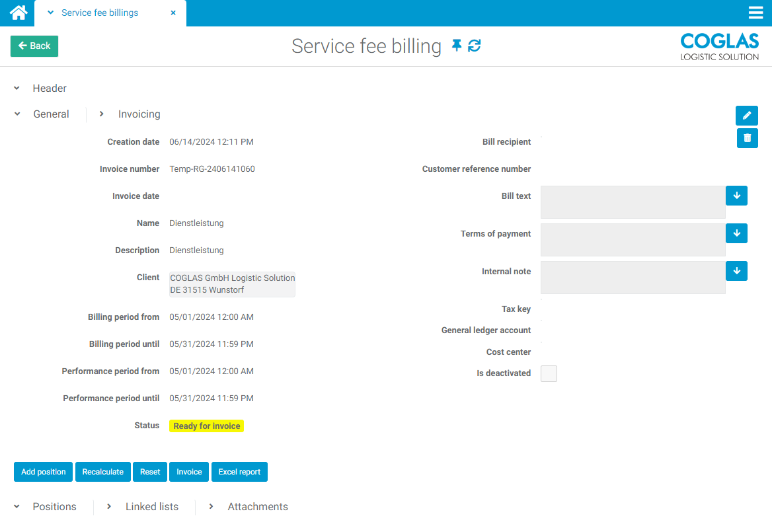This screenshot has height=532, width=772.
Task: Close the Service fee billings tab
Action: [173, 13]
